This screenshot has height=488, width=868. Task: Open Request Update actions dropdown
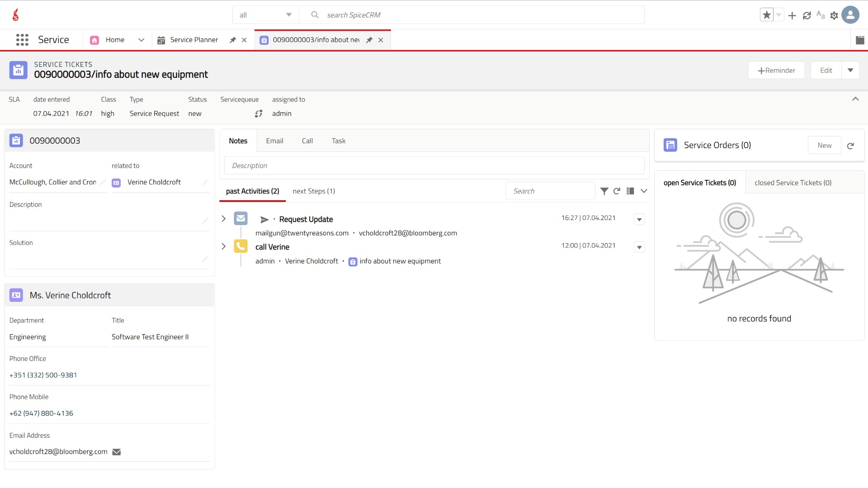639,220
